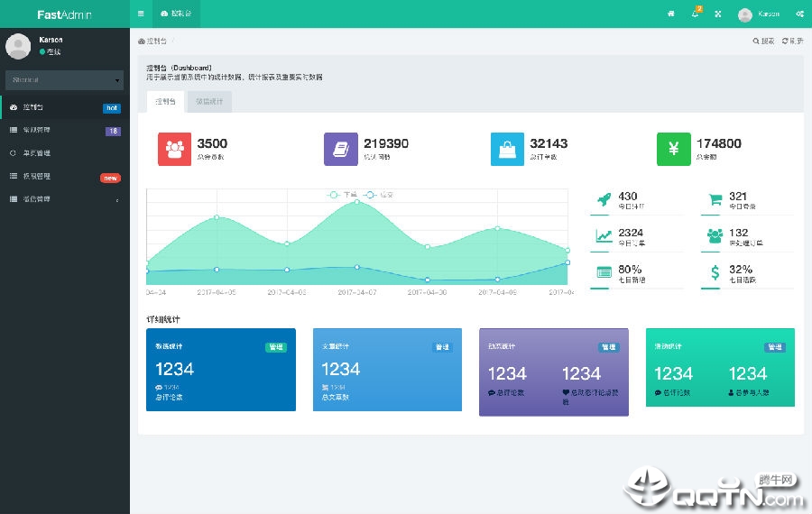The height and width of the screenshot is (514, 812).
Task: Click the shopping cart icon beside 321
Action: coord(715,200)
